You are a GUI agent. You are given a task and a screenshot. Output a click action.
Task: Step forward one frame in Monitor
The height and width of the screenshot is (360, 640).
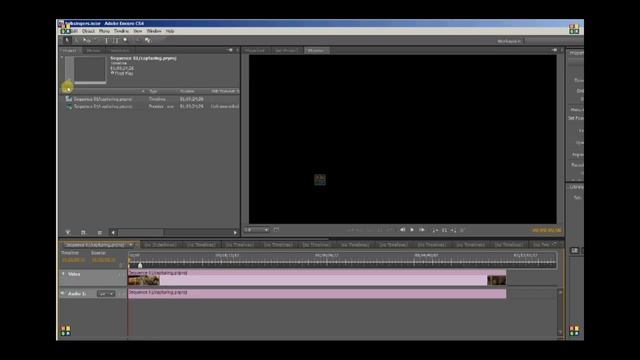[x=422, y=230]
